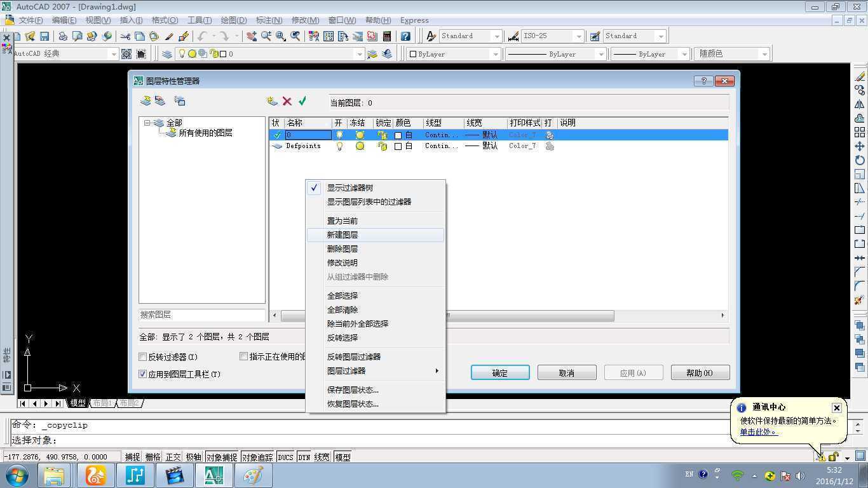The width and height of the screenshot is (868, 488).
Task: Click the Plot printer icon
Action: coord(63,36)
